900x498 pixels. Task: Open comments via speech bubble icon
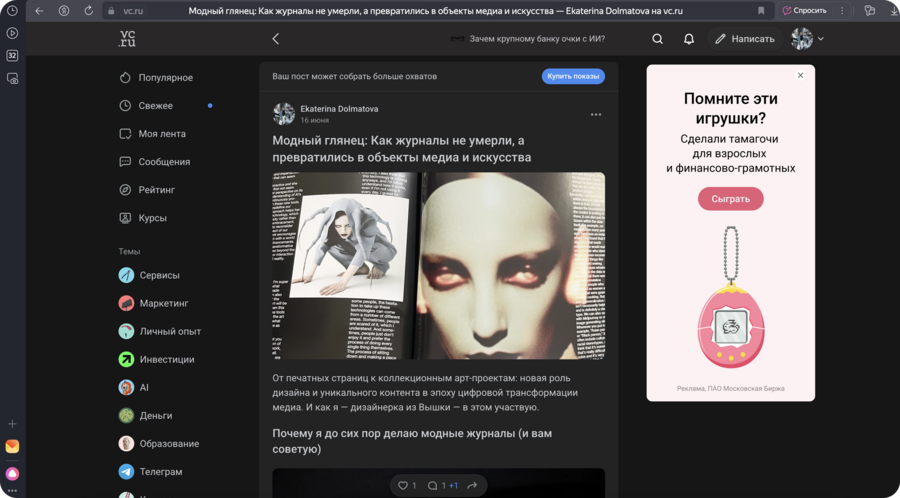coord(433,486)
